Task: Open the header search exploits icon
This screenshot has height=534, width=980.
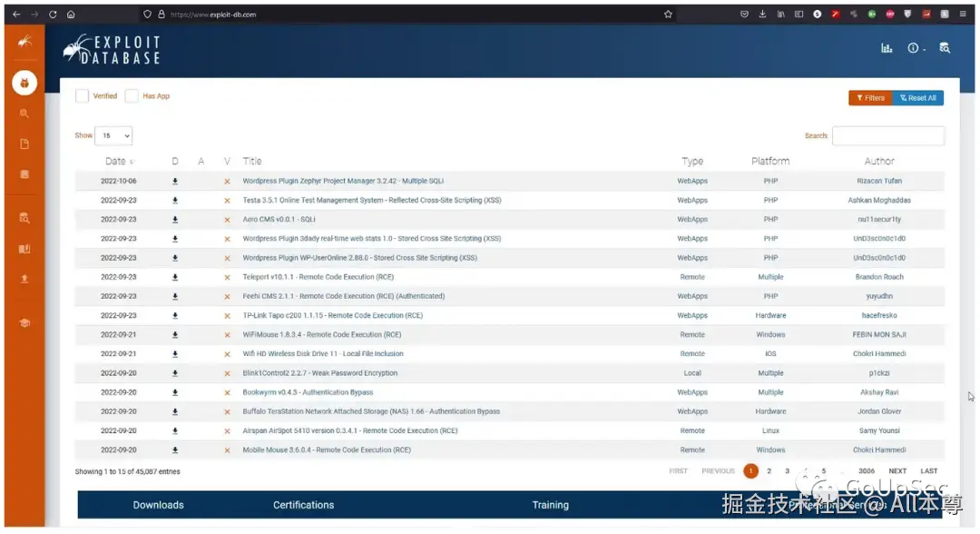Action: [x=945, y=48]
